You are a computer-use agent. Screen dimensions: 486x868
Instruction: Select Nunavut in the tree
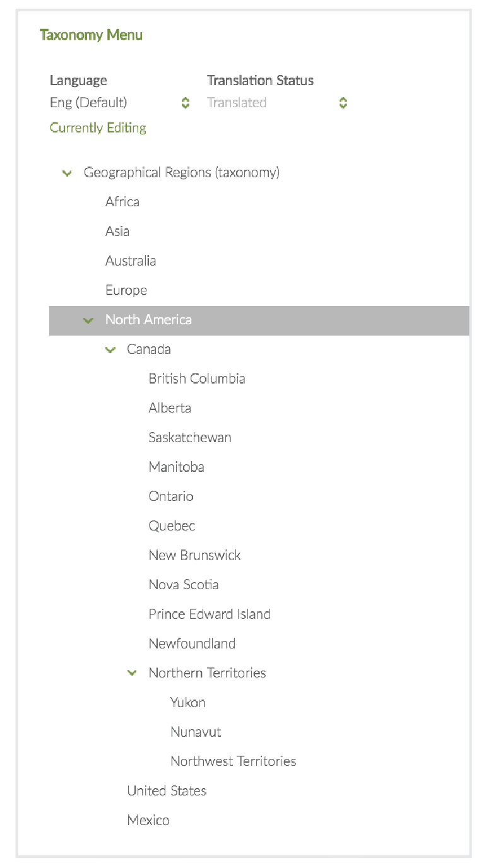(x=196, y=732)
